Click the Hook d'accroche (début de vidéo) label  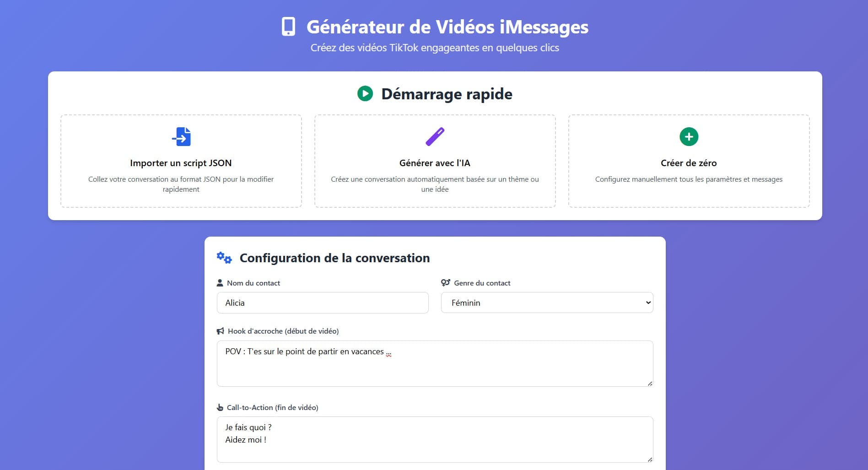pos(283,331)
